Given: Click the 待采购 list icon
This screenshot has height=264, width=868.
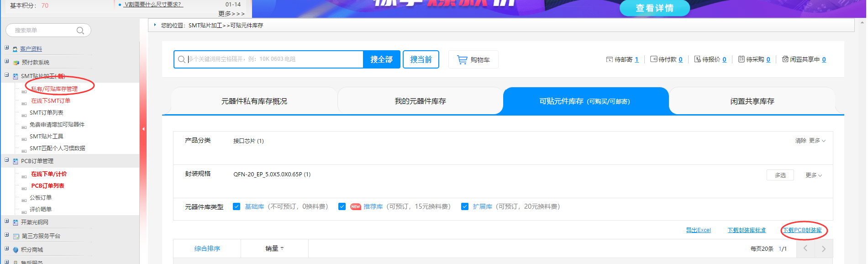Looking at the screenshot, I should click(741, 59).
